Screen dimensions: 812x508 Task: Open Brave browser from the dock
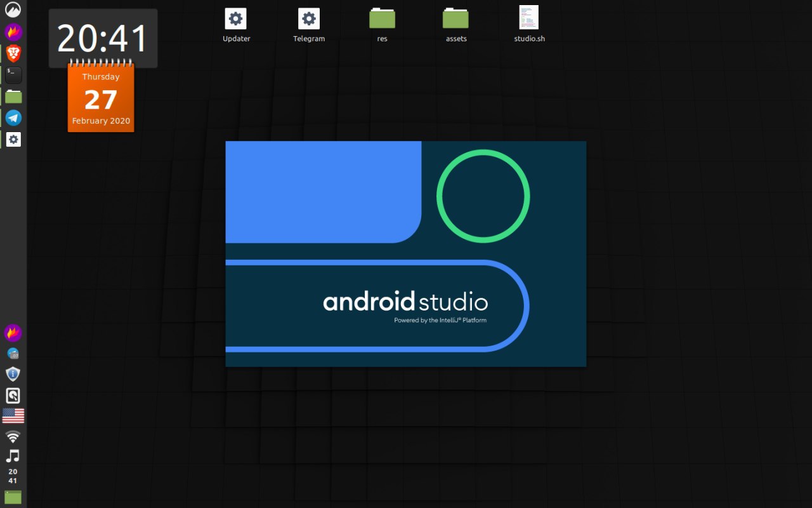[x=13, y=53]
